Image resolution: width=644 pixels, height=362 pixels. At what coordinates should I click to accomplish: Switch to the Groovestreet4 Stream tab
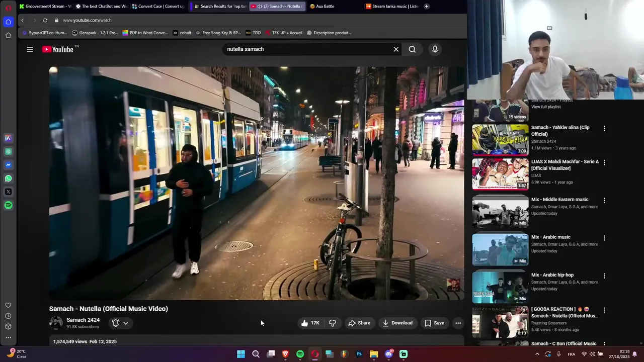click(45, 7)
